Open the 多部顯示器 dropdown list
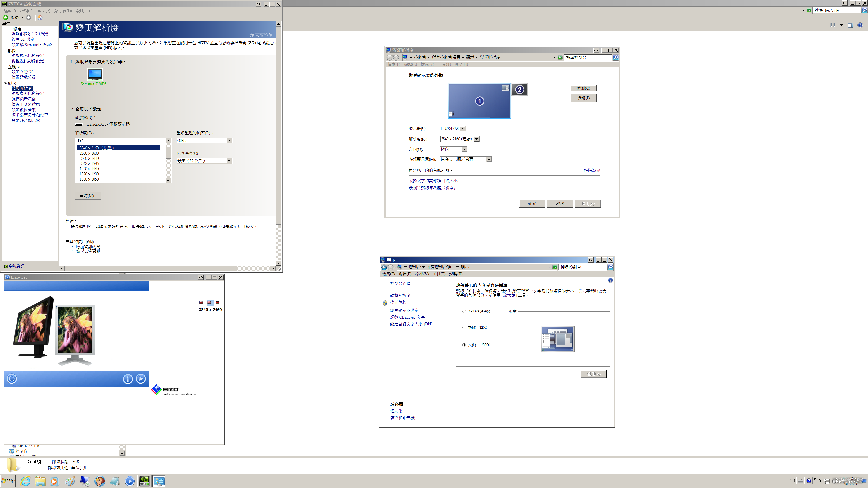 click(x=488, y=159)
